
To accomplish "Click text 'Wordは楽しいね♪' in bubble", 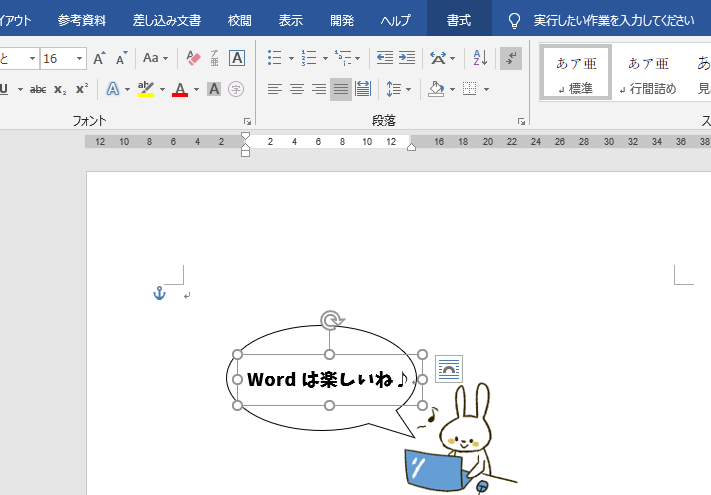I will [328, 379].
